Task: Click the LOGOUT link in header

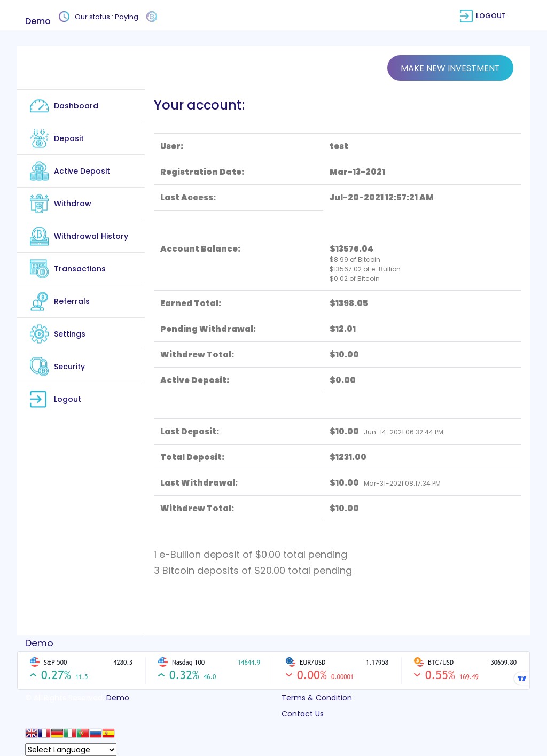Action: (483, 16)
